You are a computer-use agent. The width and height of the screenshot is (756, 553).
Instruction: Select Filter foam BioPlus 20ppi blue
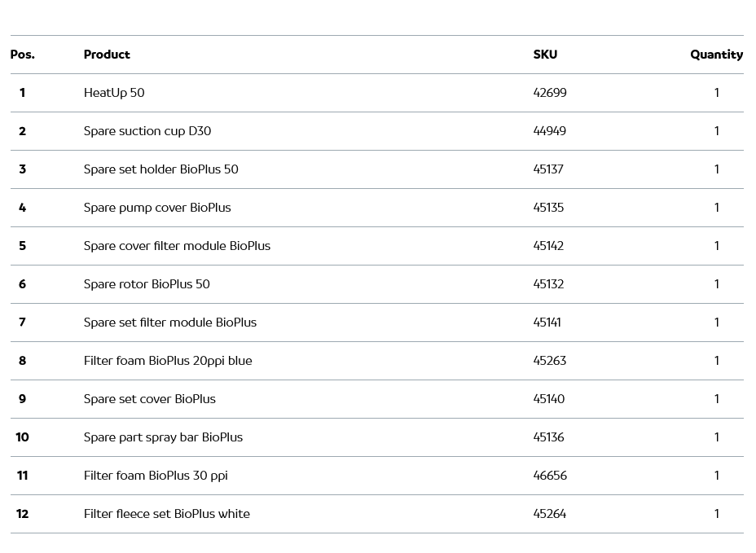pyautogui.click(x=168, y=361)
